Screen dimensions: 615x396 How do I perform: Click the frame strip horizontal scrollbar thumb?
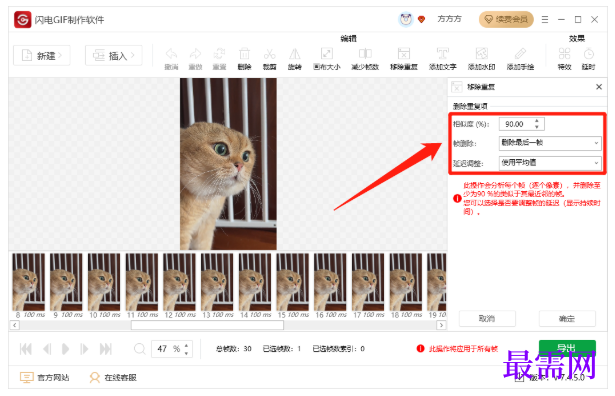[207, 325]
